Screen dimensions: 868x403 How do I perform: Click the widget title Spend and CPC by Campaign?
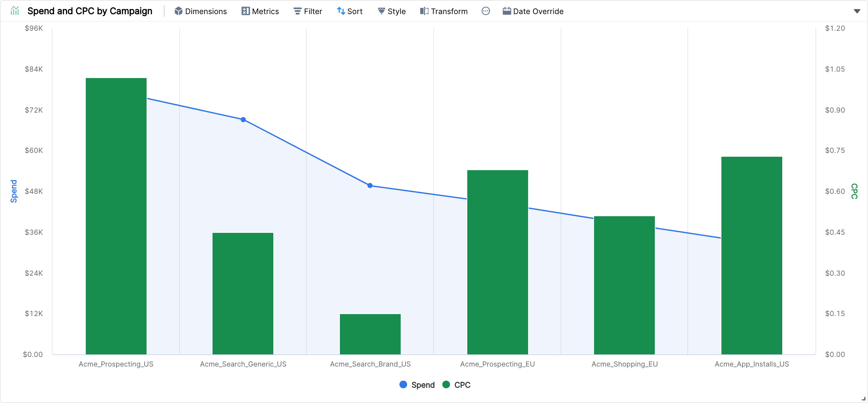[x=90, y=11]
